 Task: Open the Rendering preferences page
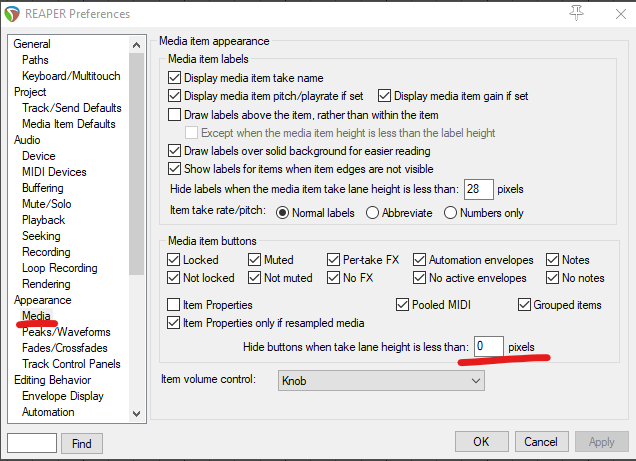tap(46, 284)
